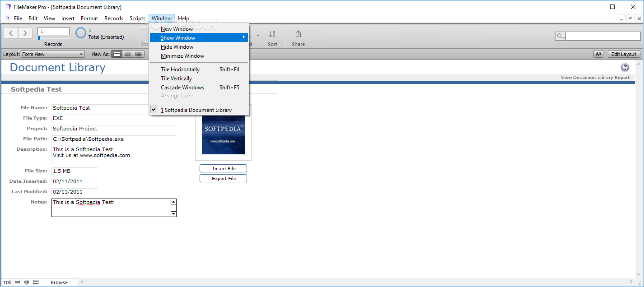The height and width of the screenshot is (287, 644).
Task: Open the Scripts menu
Action: pyautogui.click(x=137, y=19)
